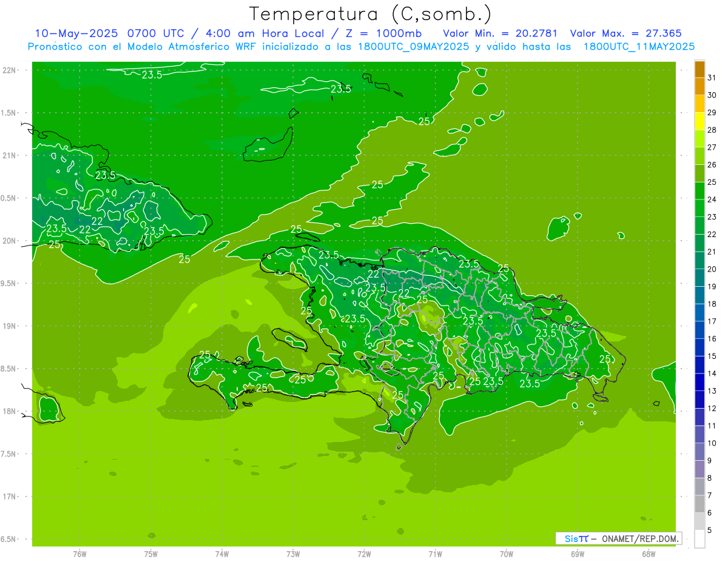
Task: Click the colorbar value 31
Action: click(x=712, y=78)
